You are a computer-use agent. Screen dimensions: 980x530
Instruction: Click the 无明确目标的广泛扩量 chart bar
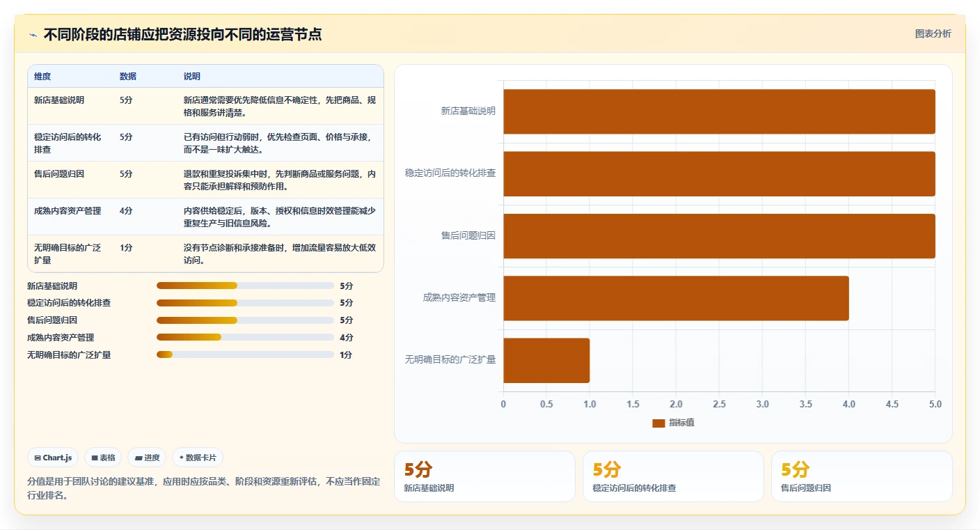point(546,360)
